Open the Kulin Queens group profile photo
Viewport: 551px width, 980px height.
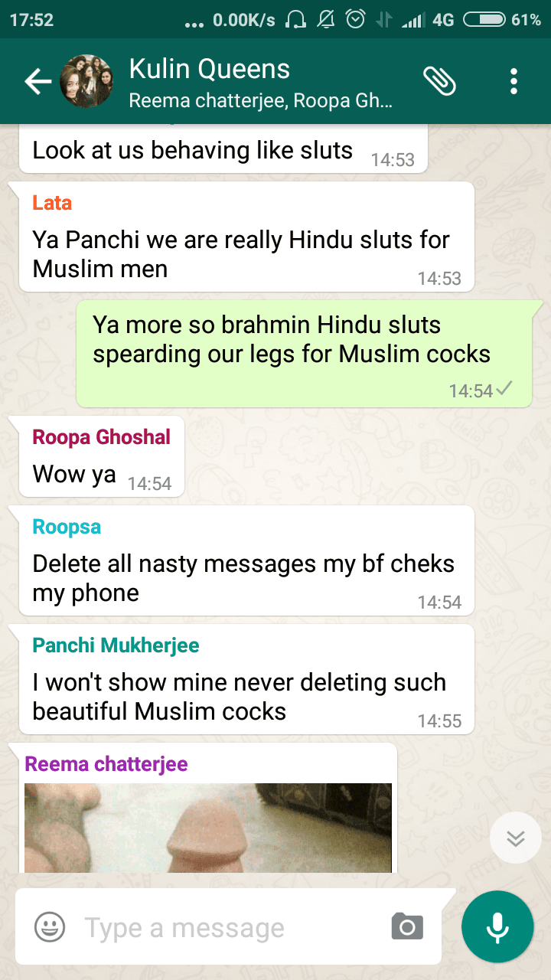(86, 81)
